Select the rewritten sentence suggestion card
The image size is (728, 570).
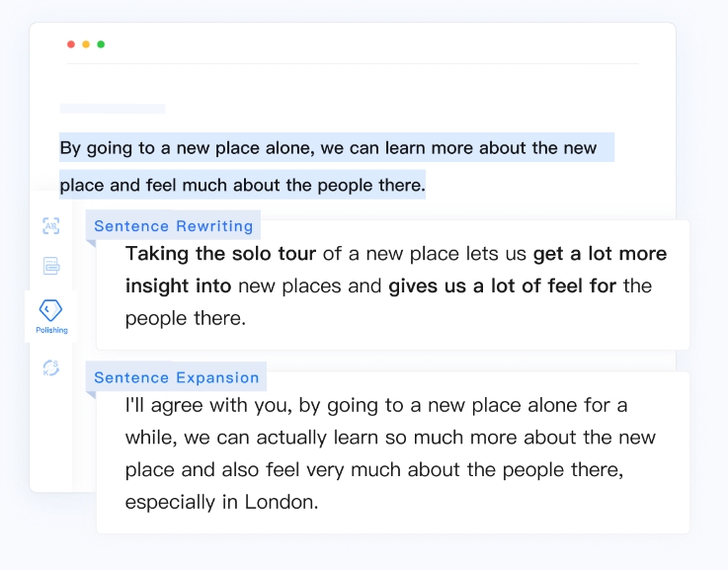coord(393,285)
